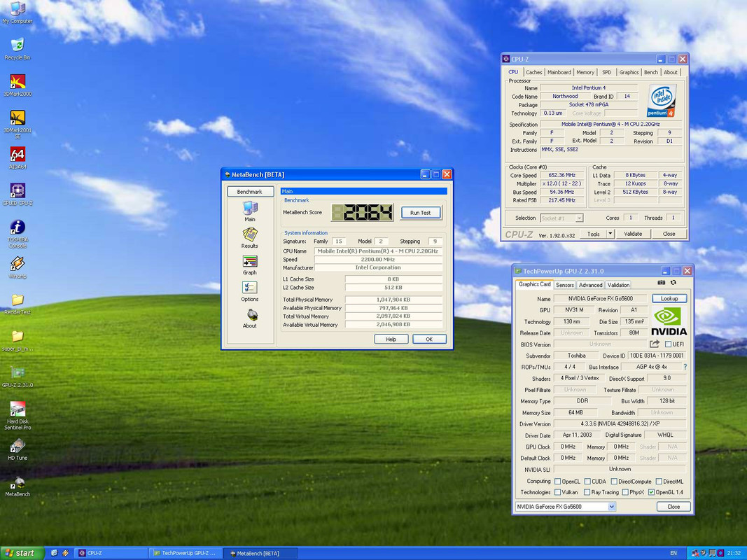The image size is (747, 560).
Task: Select the super_pi_m... folder on desktop
Action: 18,340
